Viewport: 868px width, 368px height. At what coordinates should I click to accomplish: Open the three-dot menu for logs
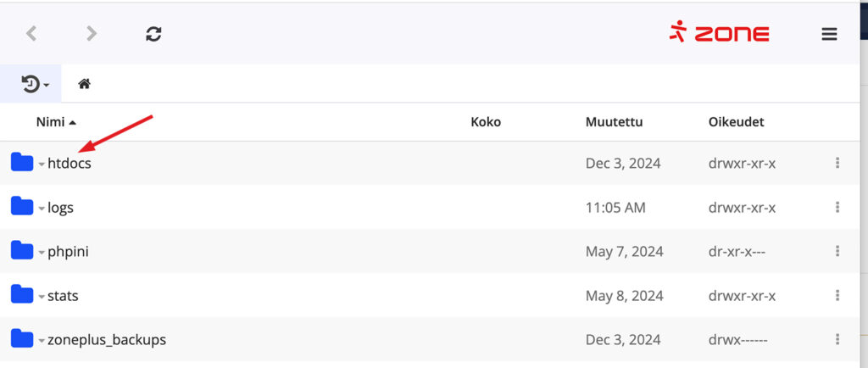837,207
